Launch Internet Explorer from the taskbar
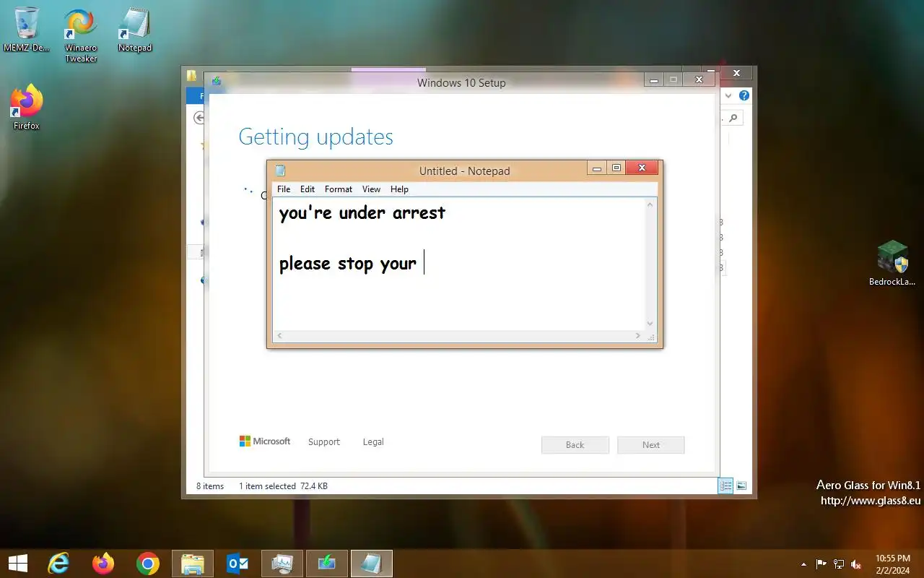924x578 pixels. tap(58, 564)
